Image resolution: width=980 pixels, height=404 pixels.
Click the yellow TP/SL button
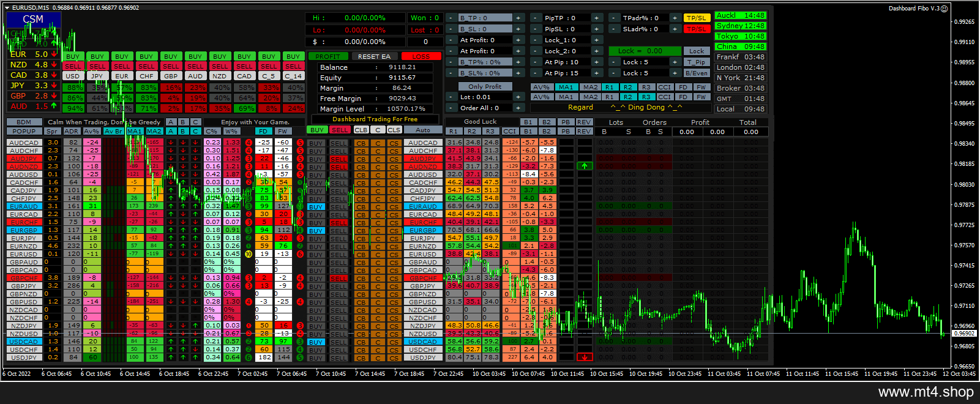coord(697,18)
